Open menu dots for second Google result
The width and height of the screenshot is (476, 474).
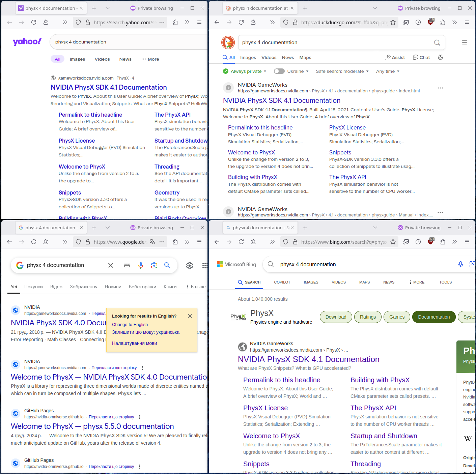click(x=142, y=368)
